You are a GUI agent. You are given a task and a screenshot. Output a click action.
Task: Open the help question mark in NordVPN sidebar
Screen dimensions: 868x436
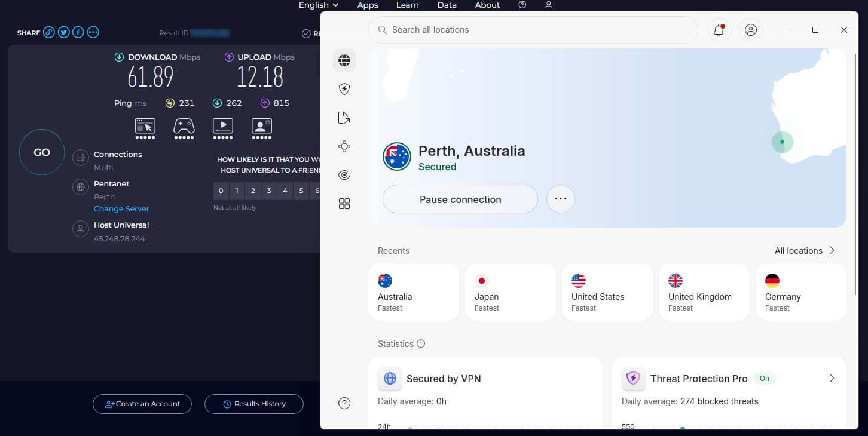[x=344, y=403]
